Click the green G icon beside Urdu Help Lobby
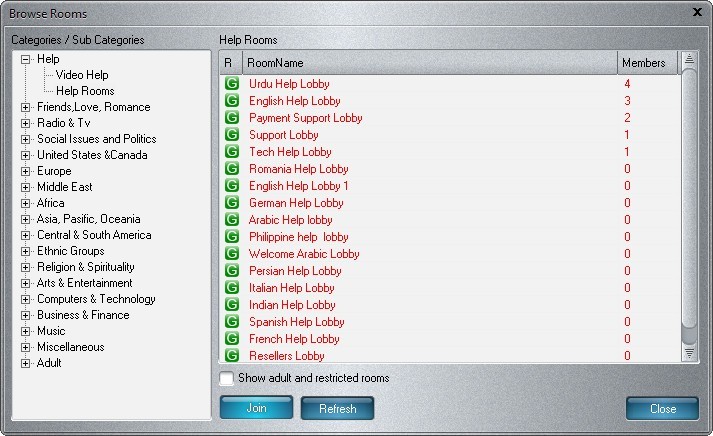The image size is (713, 436). [232, 84]
